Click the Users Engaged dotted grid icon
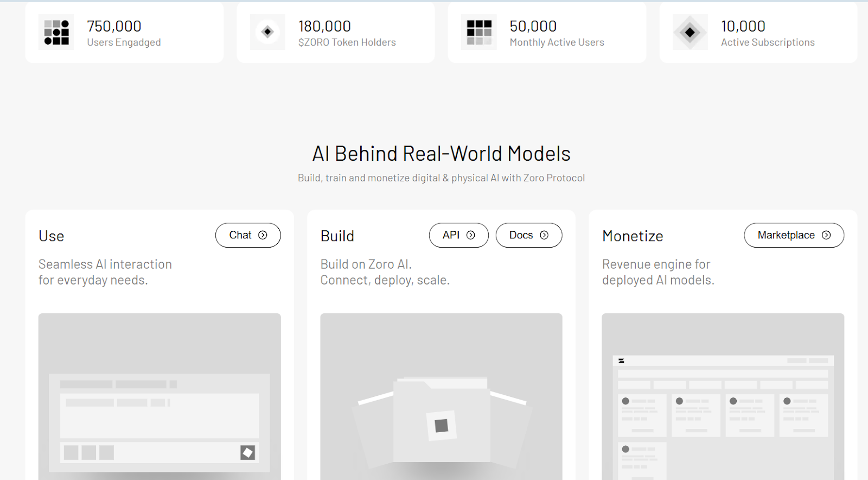The image size is (868, 480). [x=56, y=32]
